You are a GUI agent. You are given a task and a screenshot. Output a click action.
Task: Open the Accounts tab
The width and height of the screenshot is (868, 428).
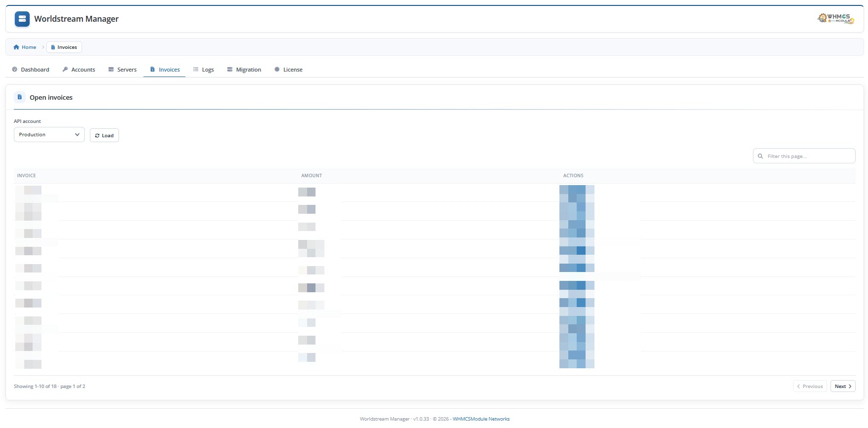(x=79, y=70)
